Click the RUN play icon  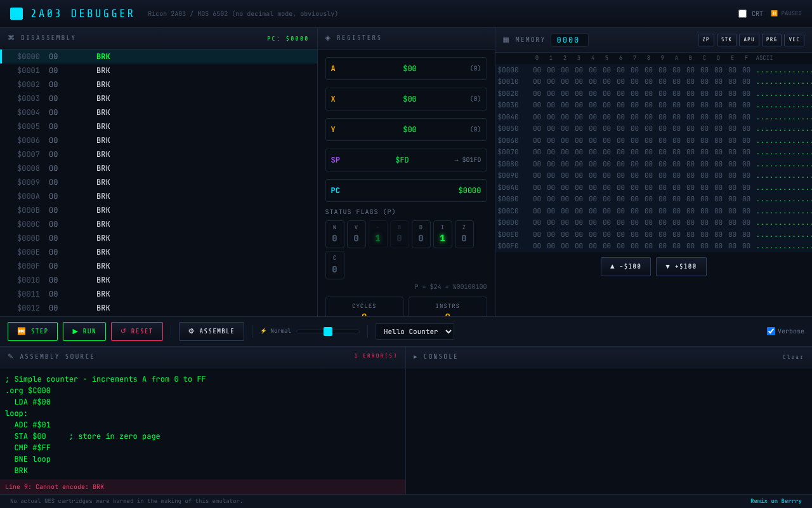[74, 331]
